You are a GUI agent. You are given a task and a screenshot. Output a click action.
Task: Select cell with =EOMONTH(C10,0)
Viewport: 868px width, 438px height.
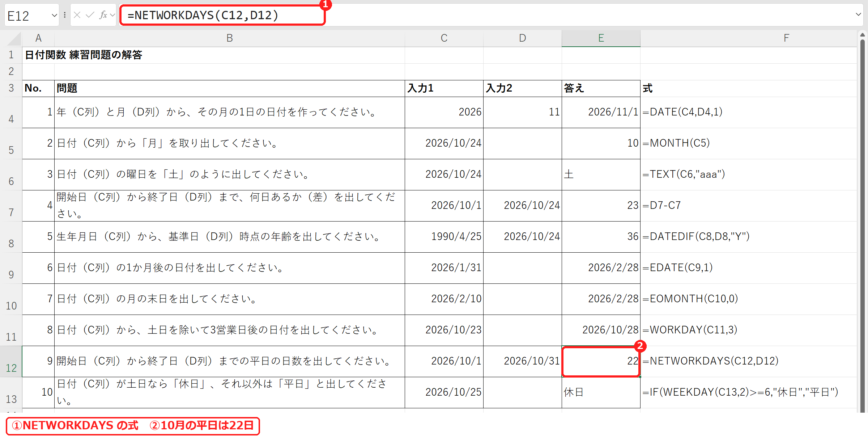coord(749,299)
